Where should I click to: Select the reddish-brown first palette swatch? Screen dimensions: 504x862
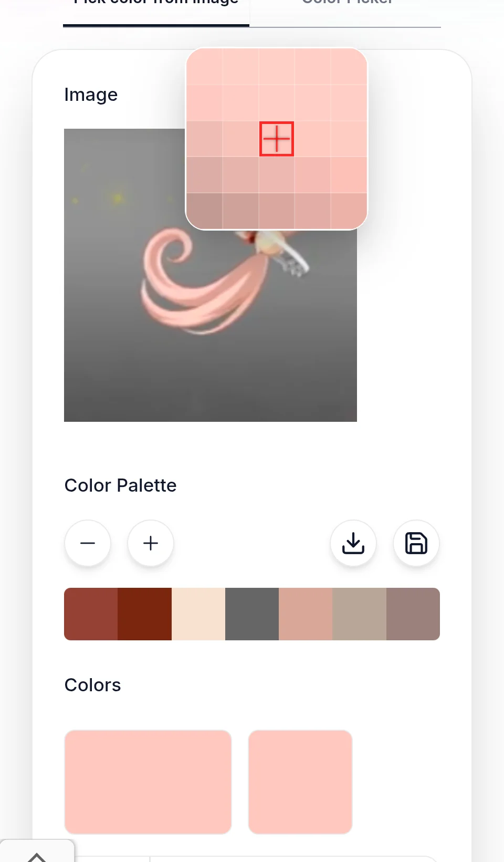coord(91,614)
